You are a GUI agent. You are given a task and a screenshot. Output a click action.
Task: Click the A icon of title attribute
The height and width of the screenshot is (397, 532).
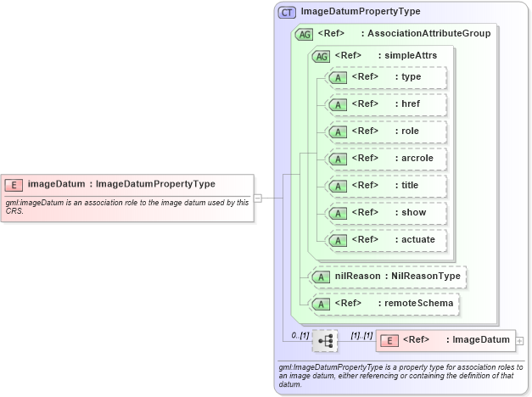(x=338, y=187)
